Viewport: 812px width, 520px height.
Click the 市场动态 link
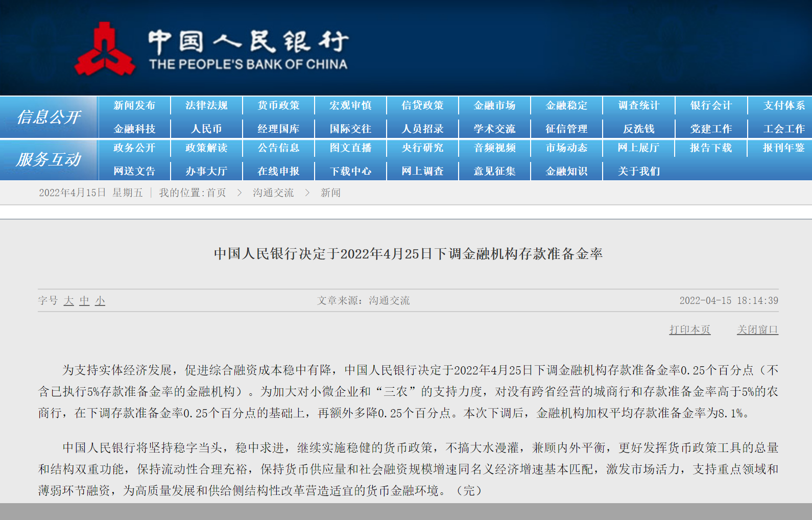(x=566, y=148)
